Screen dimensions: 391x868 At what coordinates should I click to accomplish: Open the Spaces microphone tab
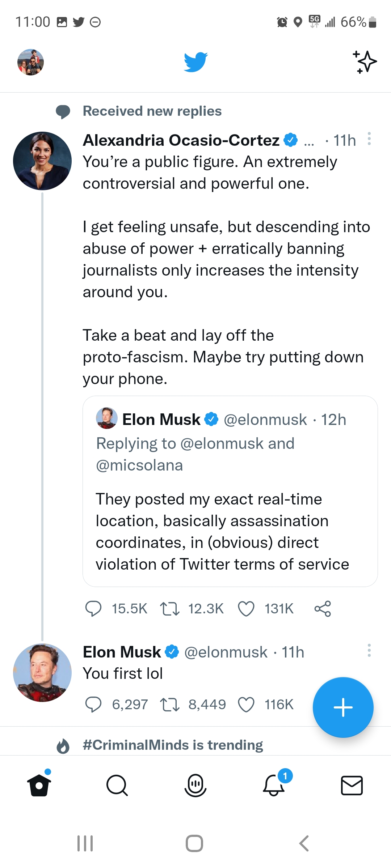click(195, 786)
